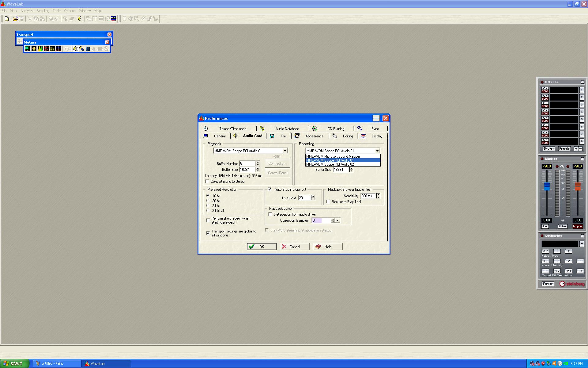The image size is (588, 368).
Task: Open the level meter in Meters panel
Action: (28, 49)
